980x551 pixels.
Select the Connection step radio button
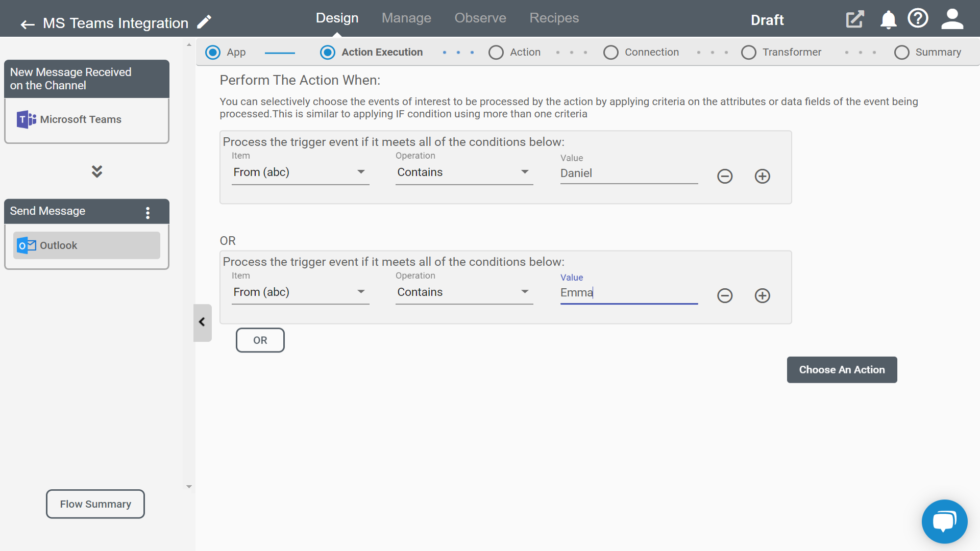tap(611, 53)
